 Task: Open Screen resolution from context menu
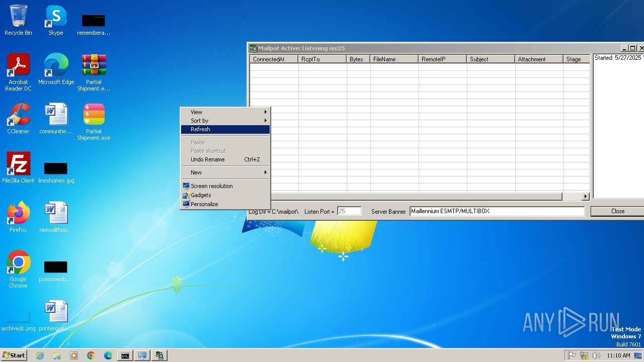point(225,186)
